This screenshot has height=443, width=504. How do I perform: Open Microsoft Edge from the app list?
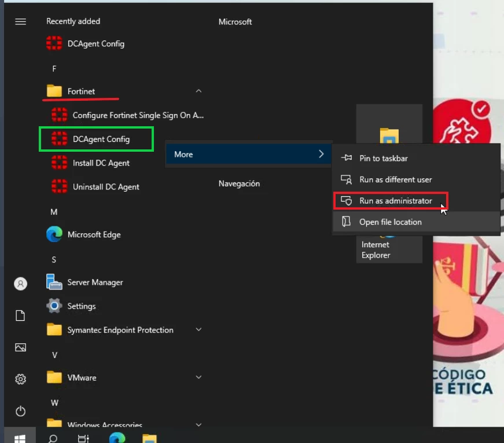83,235
